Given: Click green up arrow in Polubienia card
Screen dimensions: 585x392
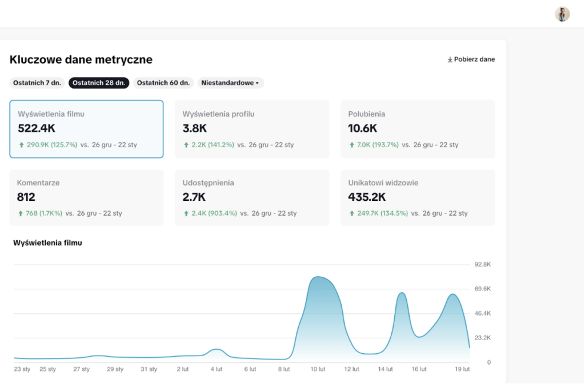Looking at the screenshot, I should coord(351,145).
